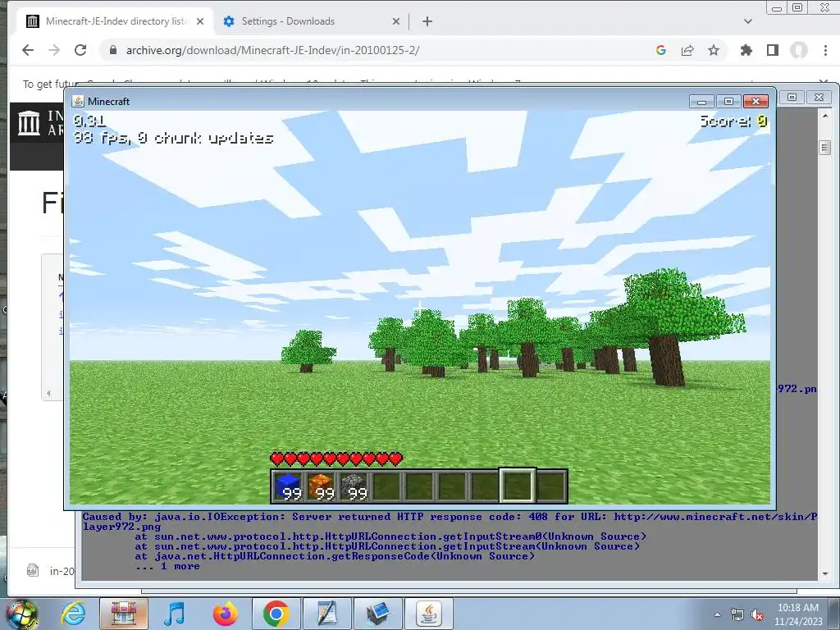The width and height of the screenshot is (840, 630).
Task: Open the Chrome profile avatar
Action: coord(799,50)
